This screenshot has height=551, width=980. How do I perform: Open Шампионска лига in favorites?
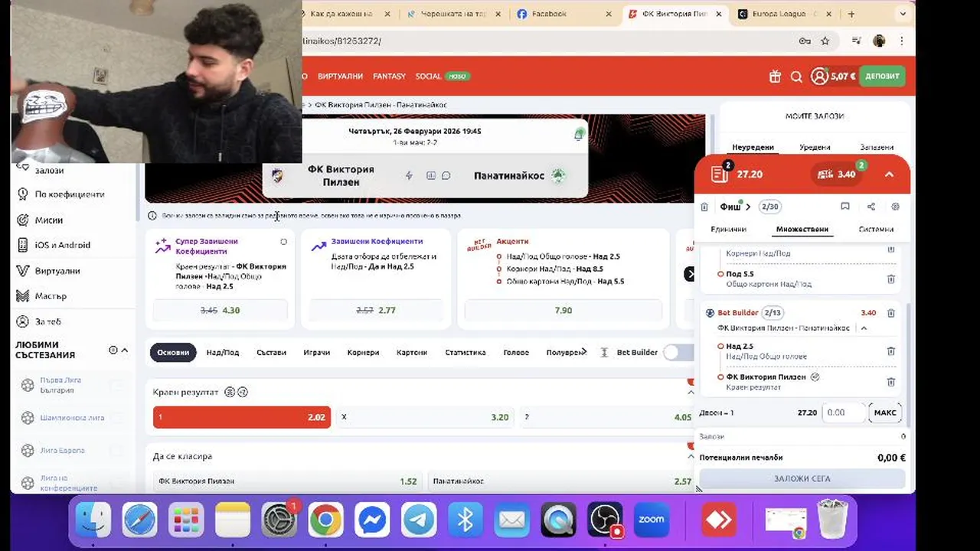(72, 418)
